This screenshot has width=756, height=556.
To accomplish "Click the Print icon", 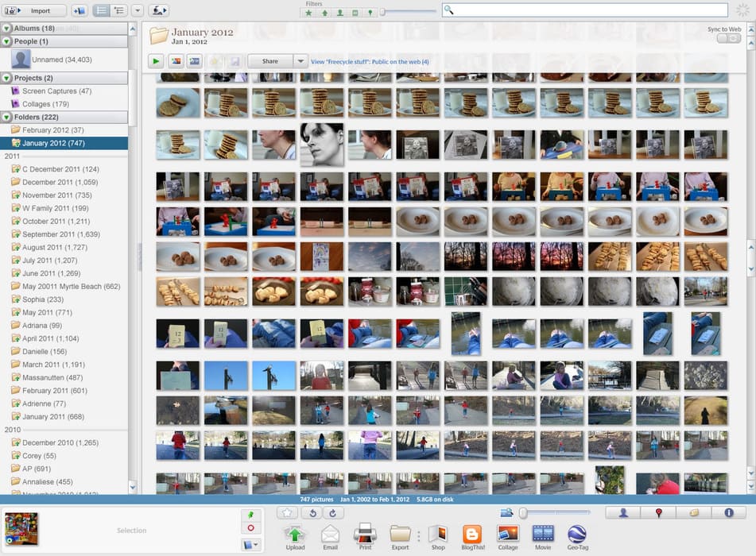I will pos(365,535).
